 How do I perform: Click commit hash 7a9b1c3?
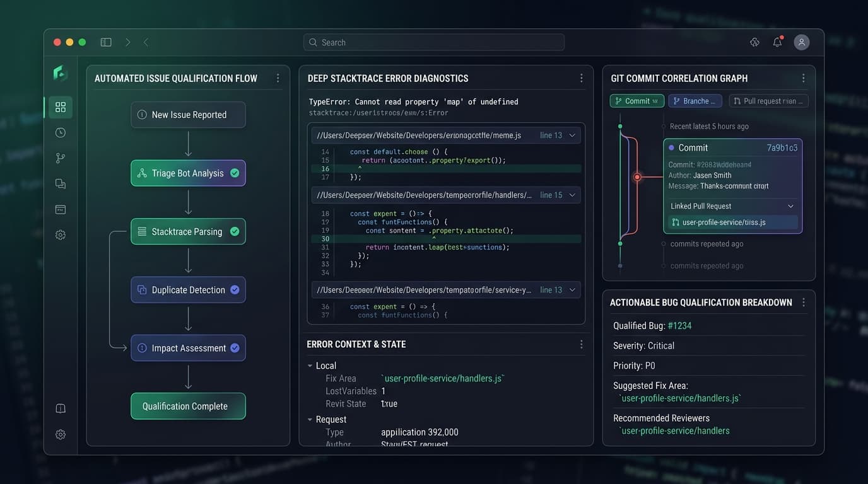tap(782, 147)
